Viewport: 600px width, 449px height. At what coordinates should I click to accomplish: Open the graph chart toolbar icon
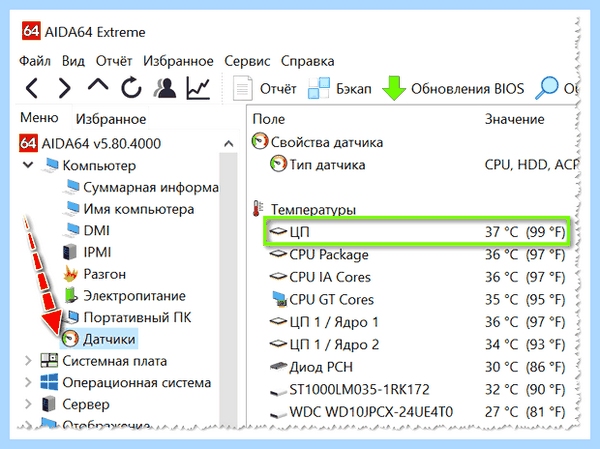[x=198, y=88]
